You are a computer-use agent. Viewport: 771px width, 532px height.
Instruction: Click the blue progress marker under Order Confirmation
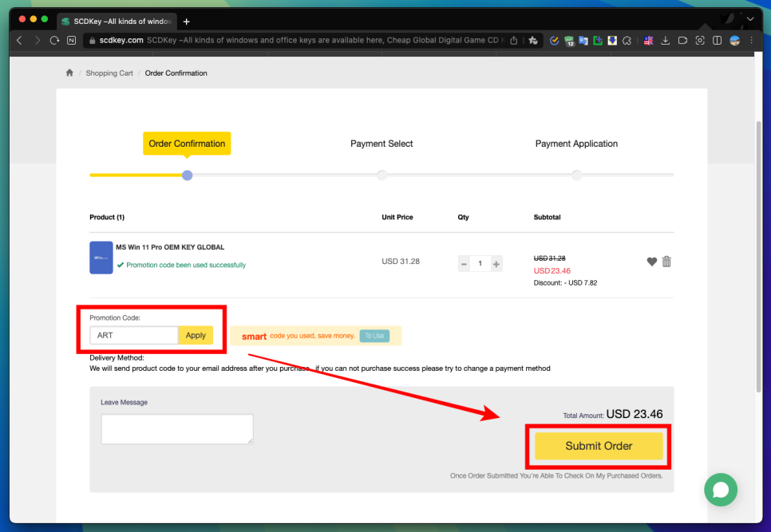(187, 175)
